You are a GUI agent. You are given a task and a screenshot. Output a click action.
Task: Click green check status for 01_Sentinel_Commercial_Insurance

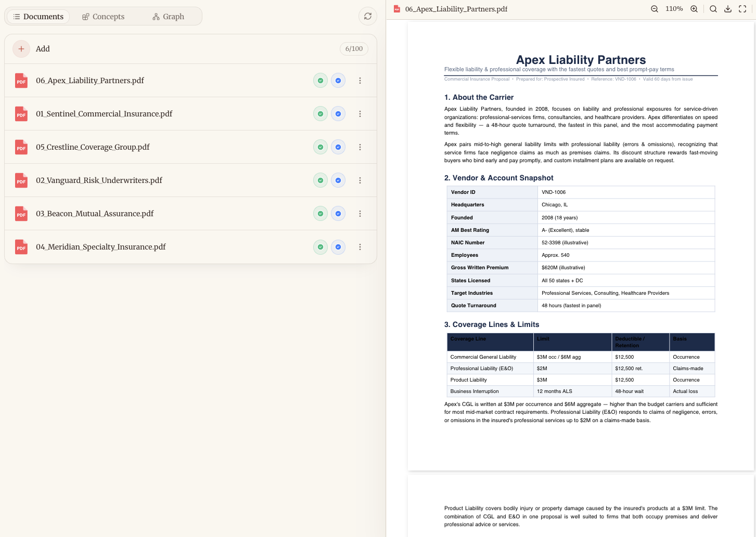(321, 114)
